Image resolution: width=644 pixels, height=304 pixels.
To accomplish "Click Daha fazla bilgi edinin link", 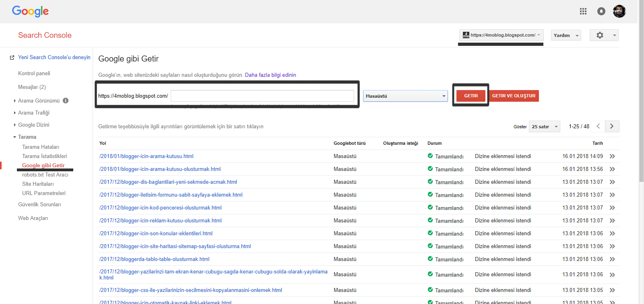I will tap(270, 75).
